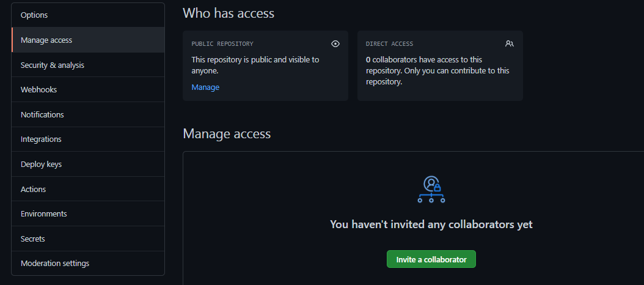Go to Webhooks settings
Viewport: 644px width, 285px height.
88,90
